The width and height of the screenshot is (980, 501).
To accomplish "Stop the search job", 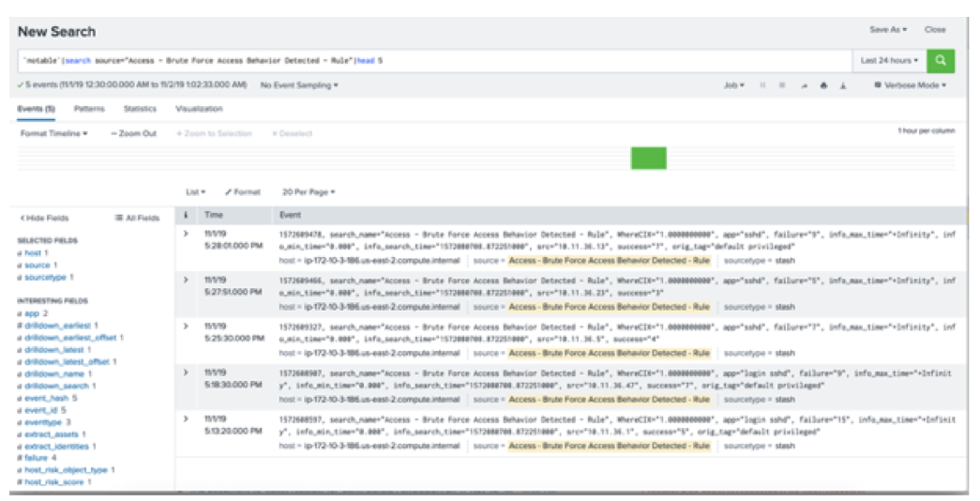I will tap(782, 85).
